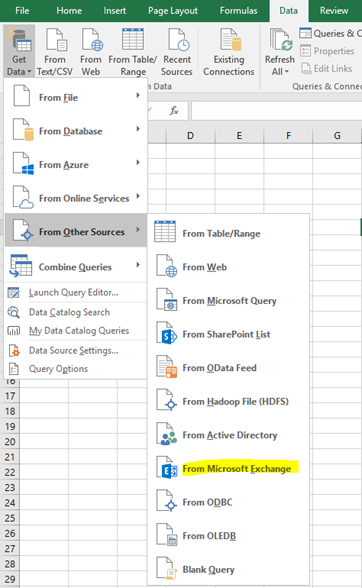Viewport: 362px width, 588px height.
Task: Choose From Microsoft Query
Action: (229, 300)
